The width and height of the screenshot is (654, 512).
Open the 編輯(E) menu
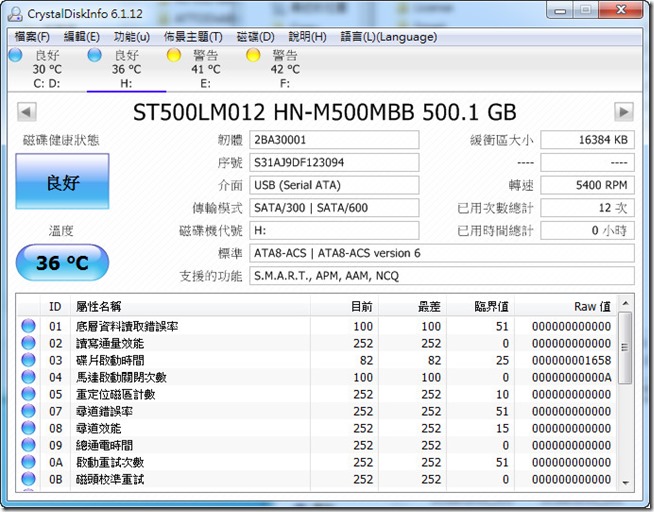[82, 37]
